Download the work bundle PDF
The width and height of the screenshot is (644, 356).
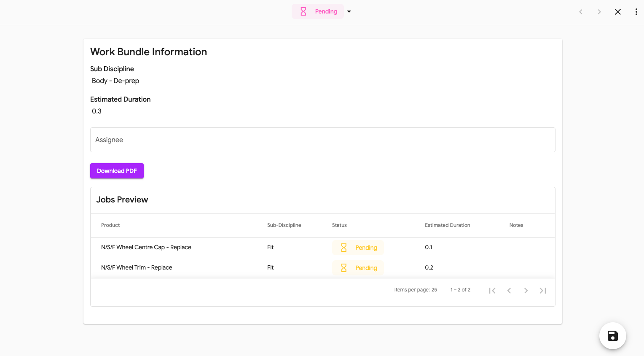coord(117,171)
